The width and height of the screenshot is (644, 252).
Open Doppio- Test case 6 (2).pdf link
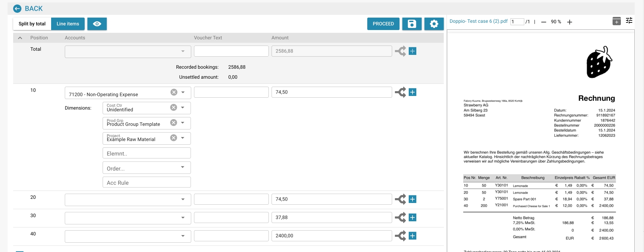(479, 21)
